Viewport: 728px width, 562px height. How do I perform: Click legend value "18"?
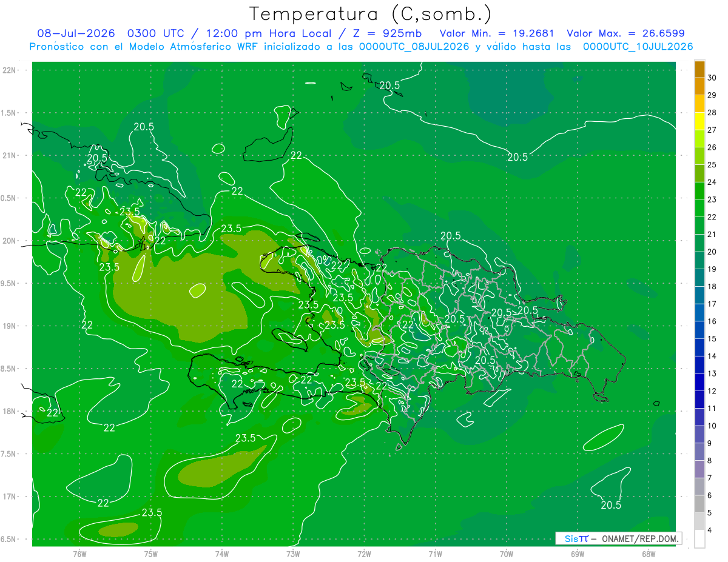click(712, 287)
